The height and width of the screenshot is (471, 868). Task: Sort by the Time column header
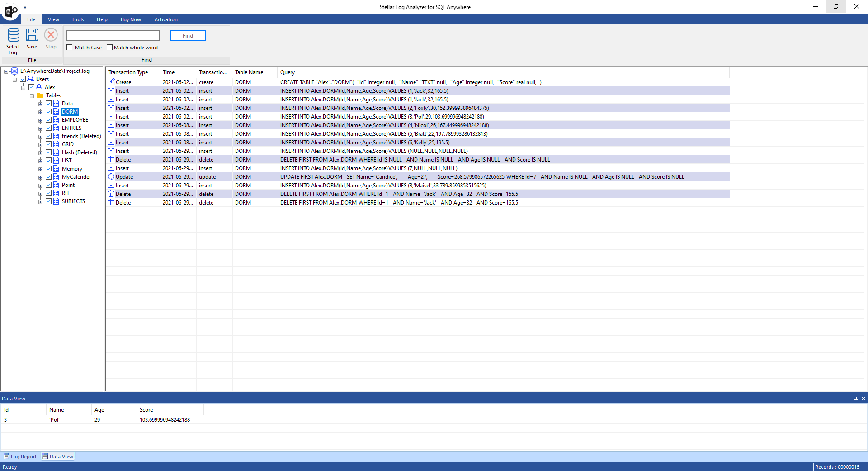(178, 72)
